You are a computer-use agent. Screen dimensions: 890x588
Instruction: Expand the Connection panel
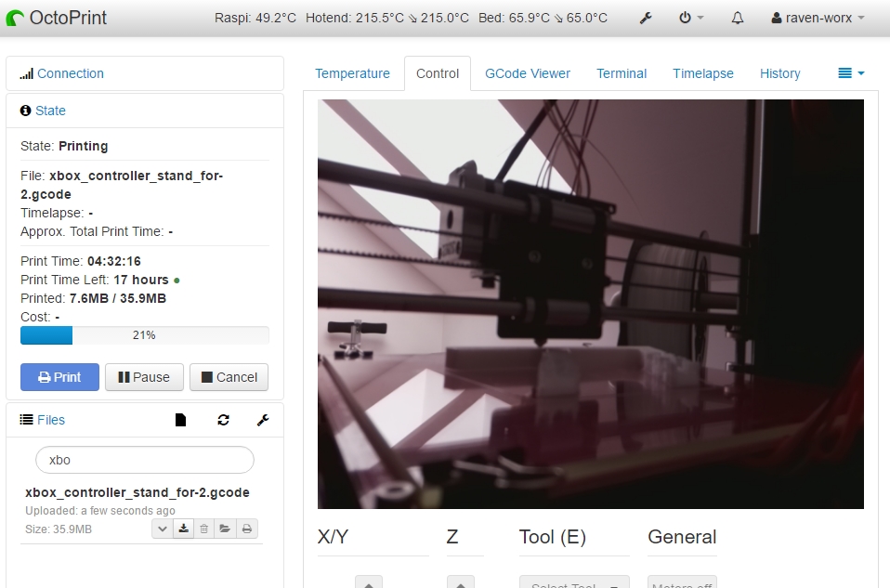71,73
